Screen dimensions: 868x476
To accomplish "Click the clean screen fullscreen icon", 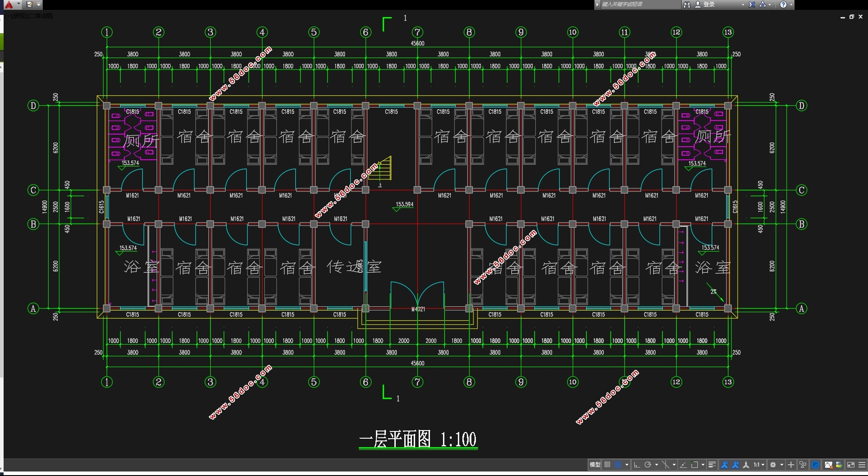I will coord(851,465).
